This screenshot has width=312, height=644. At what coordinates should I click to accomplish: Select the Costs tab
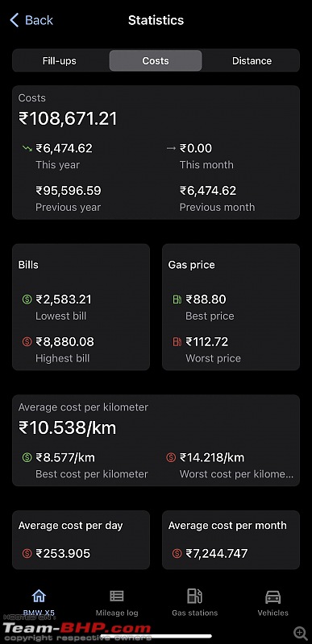pos(156,61)
